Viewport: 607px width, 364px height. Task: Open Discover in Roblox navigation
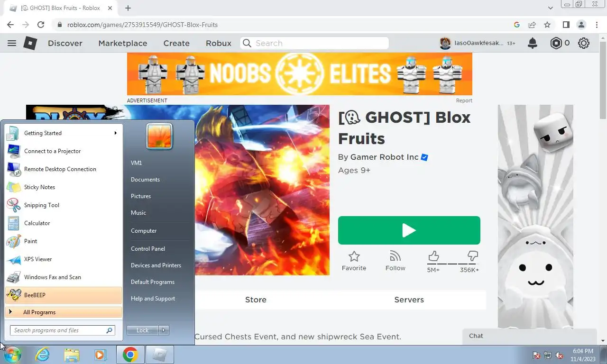pyautogui.click(x=65, y=43)
